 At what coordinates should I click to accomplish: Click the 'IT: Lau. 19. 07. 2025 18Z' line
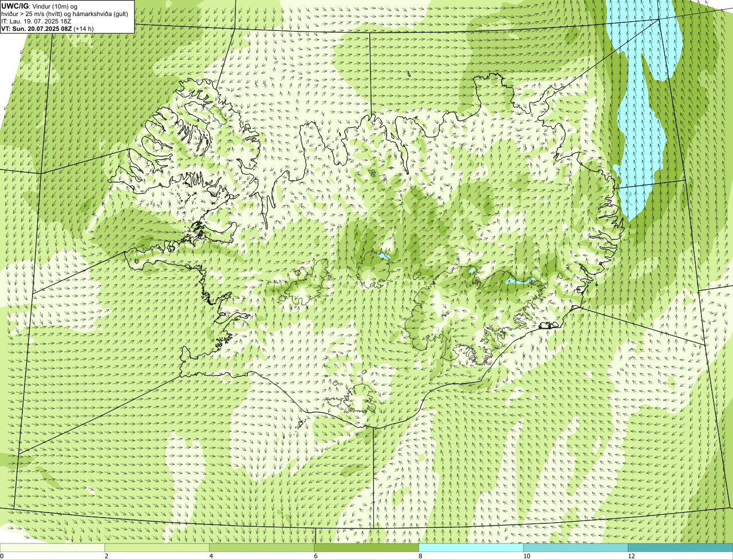tap(37, 21)
